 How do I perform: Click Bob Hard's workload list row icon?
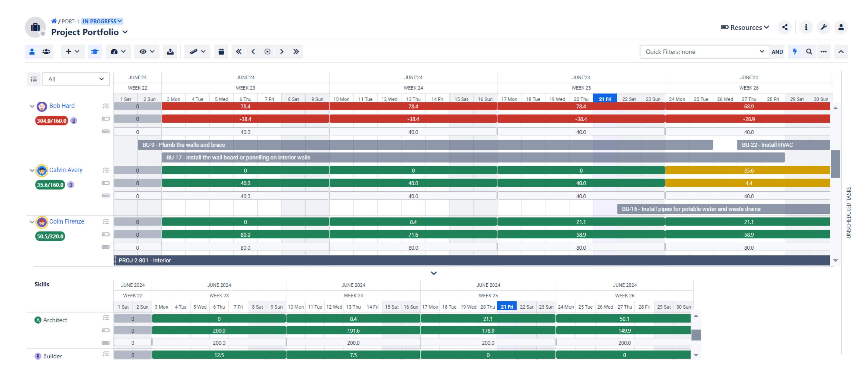pyautogui.click(x=106, y=106)
